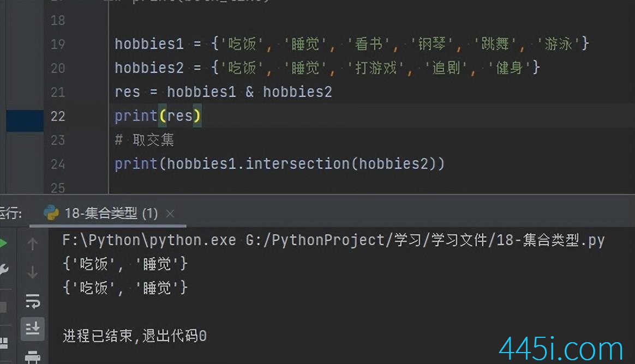Click the 运行: panel label

(11, 213)
